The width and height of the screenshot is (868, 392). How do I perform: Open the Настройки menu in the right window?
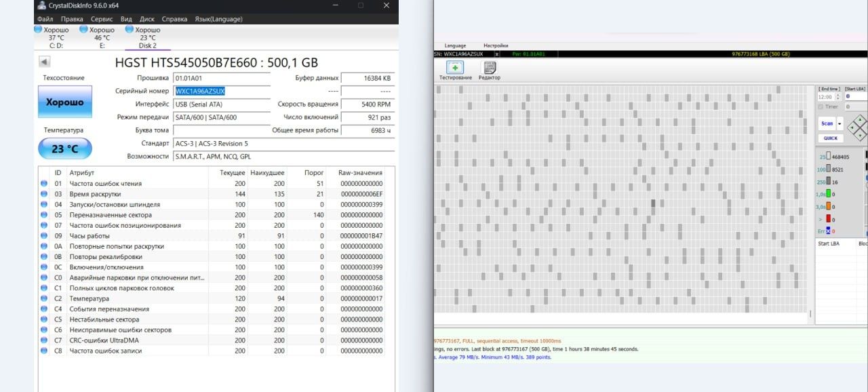tap(496, 45)
